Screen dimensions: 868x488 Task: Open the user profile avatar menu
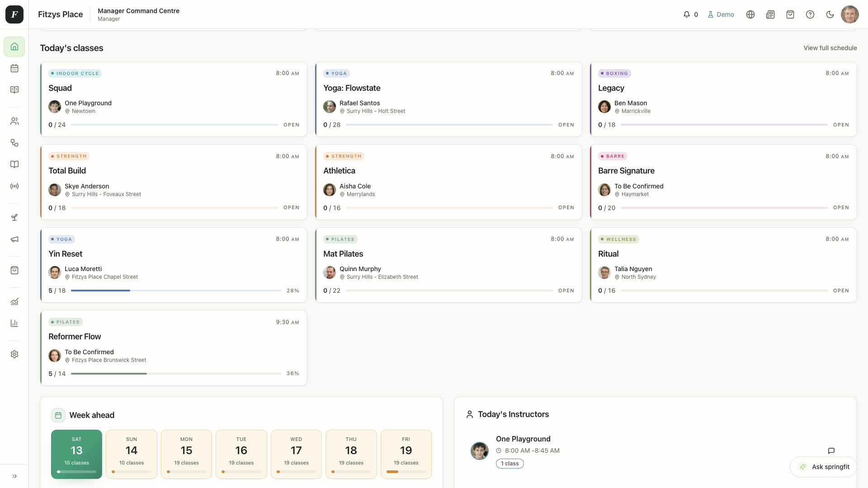tap(850, 14)
